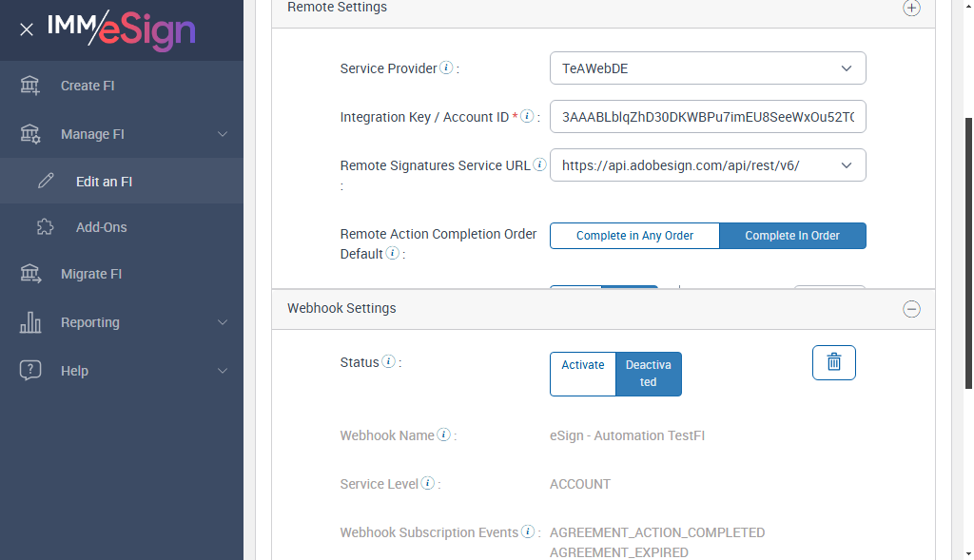Activate the webhook status
Image resolution: width=974 pixels, height=560 pixels.
(x=583, y=374)
